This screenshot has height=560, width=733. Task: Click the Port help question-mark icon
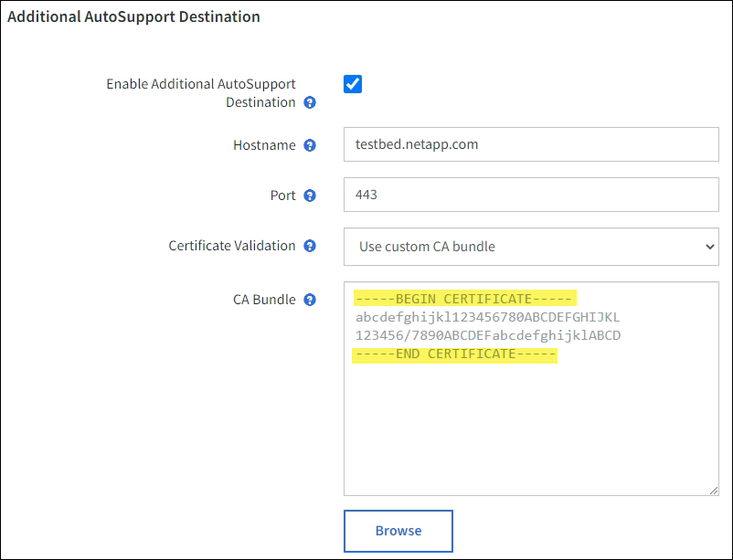click(x=310, y=195)
